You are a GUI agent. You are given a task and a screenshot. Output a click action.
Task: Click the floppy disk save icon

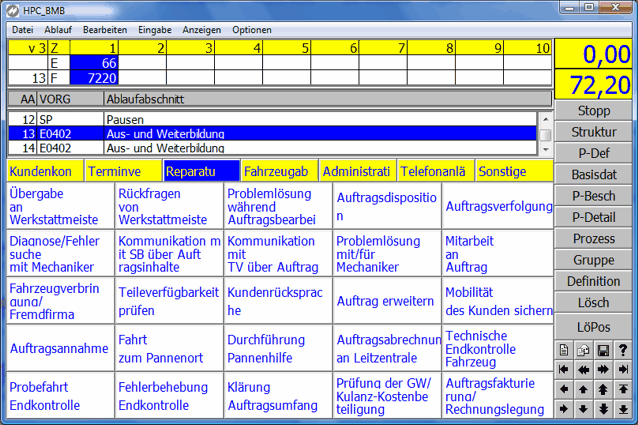point(604,349)
